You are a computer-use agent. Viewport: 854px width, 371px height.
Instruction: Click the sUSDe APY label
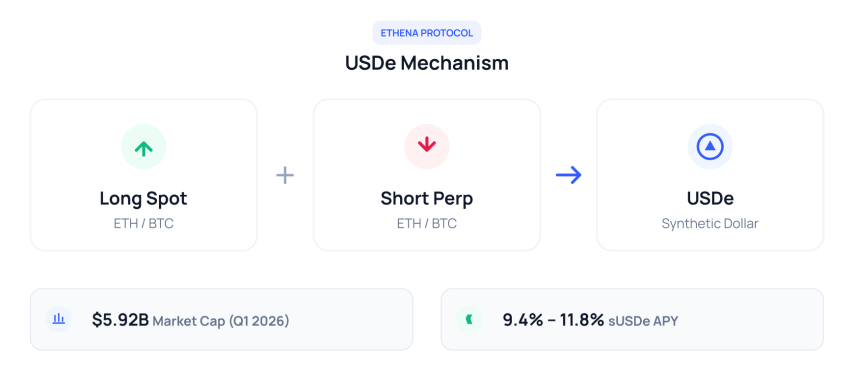643,321
